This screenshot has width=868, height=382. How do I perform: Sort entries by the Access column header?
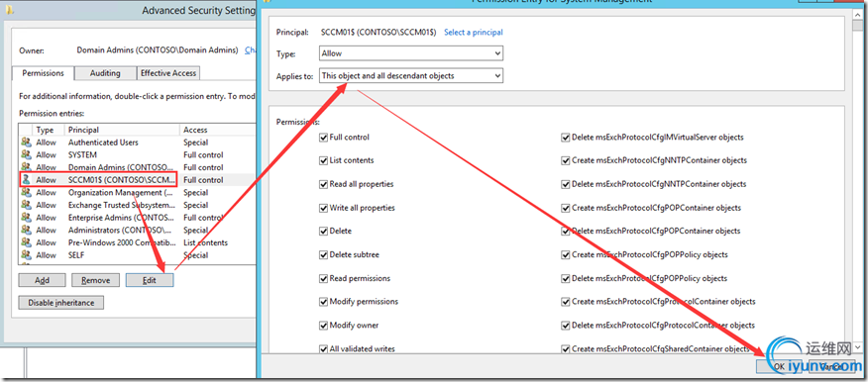[x=217, y=130]
